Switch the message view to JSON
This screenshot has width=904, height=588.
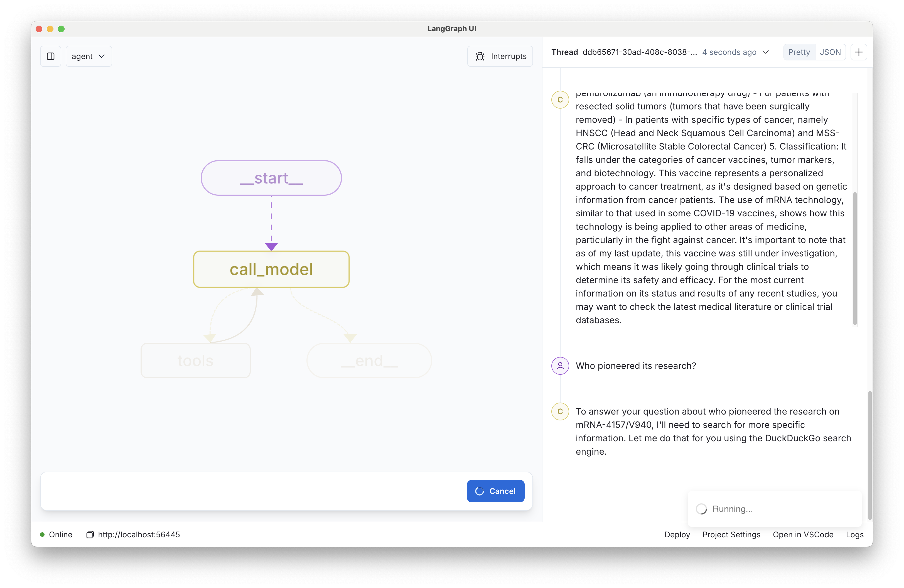point(830,52)
